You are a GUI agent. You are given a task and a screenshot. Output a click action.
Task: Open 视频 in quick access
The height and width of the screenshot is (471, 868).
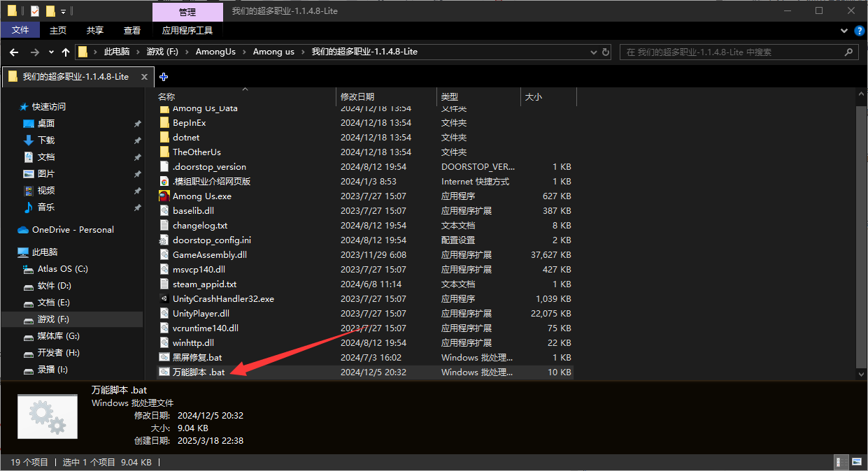pos(46,191)
